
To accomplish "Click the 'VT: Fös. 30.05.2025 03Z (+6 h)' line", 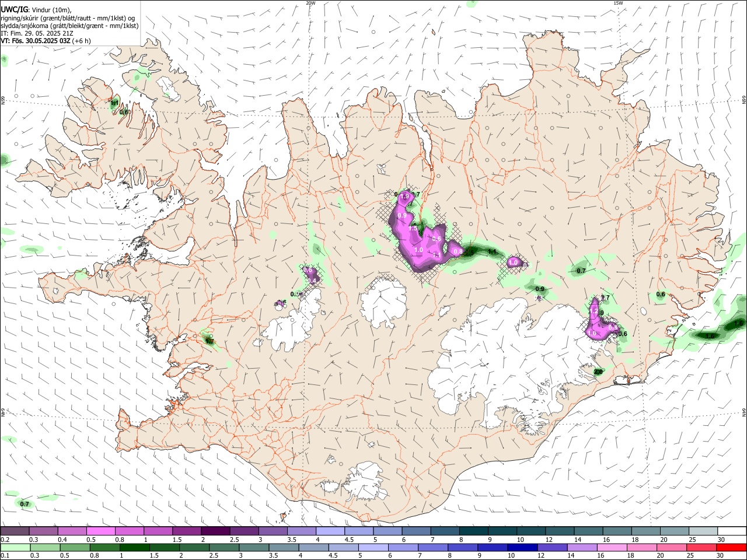I will click(46, 41).
